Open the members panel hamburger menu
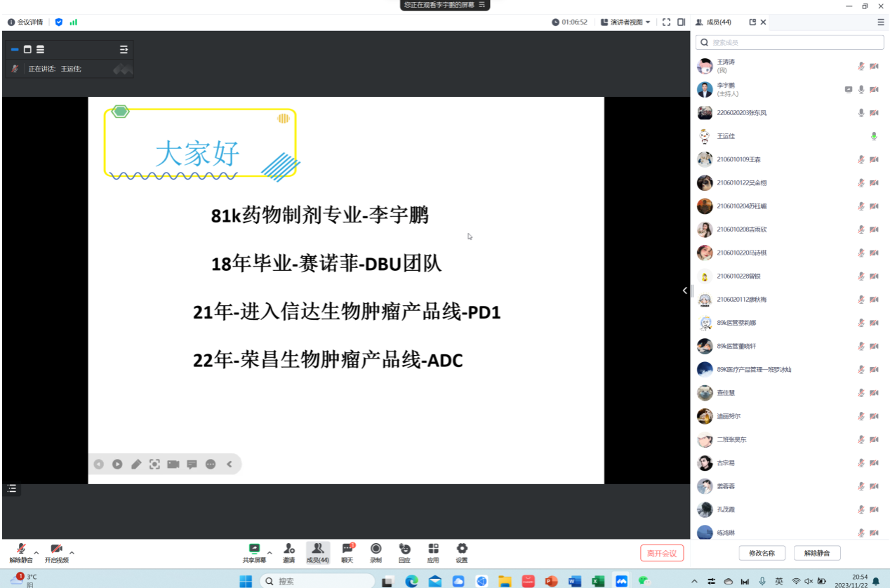Screen dimensions: 890x588 tap(880, 22)
